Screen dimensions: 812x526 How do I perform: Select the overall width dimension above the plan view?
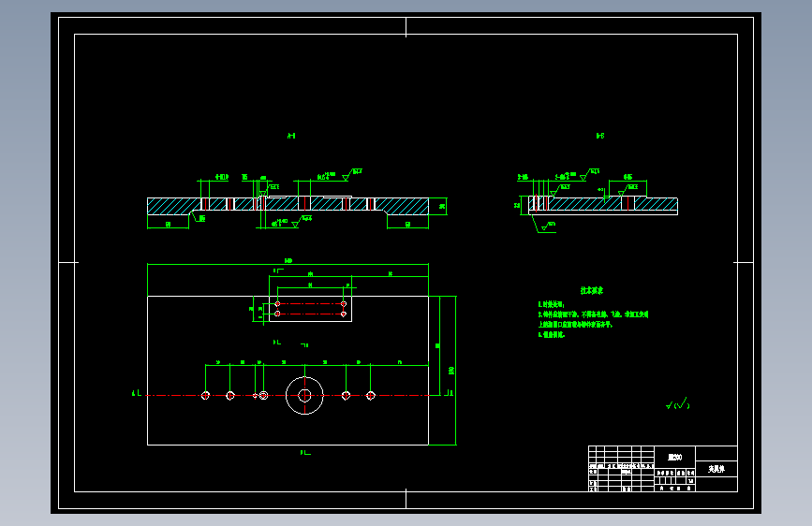(x=288, y=260)
